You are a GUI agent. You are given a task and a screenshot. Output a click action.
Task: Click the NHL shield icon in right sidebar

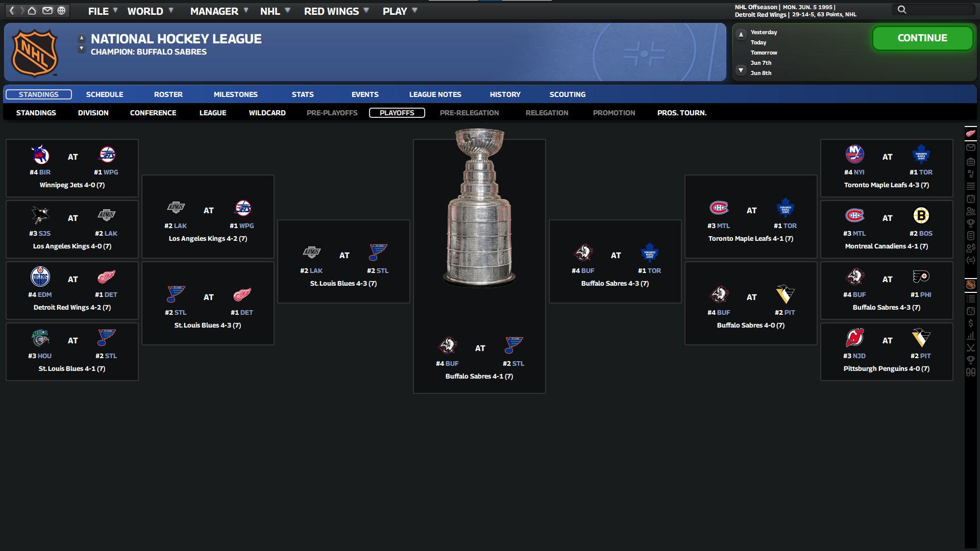(x=970, y=285)
